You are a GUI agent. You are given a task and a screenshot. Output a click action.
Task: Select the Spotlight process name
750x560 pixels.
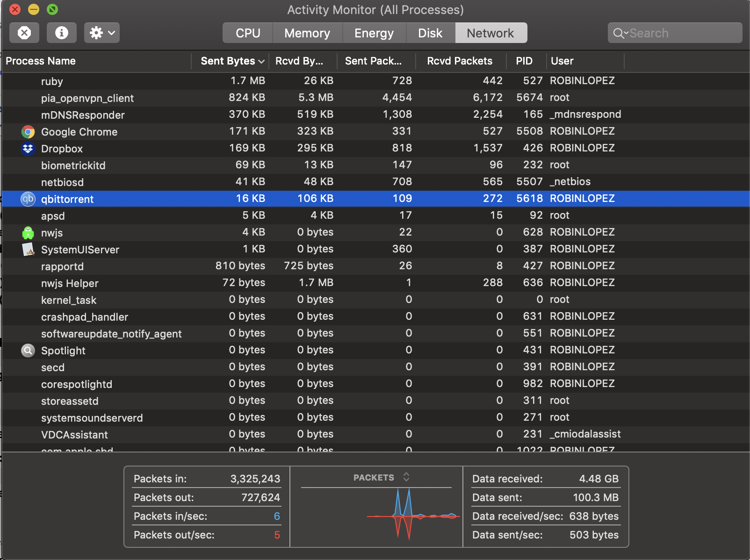(63, 351)
